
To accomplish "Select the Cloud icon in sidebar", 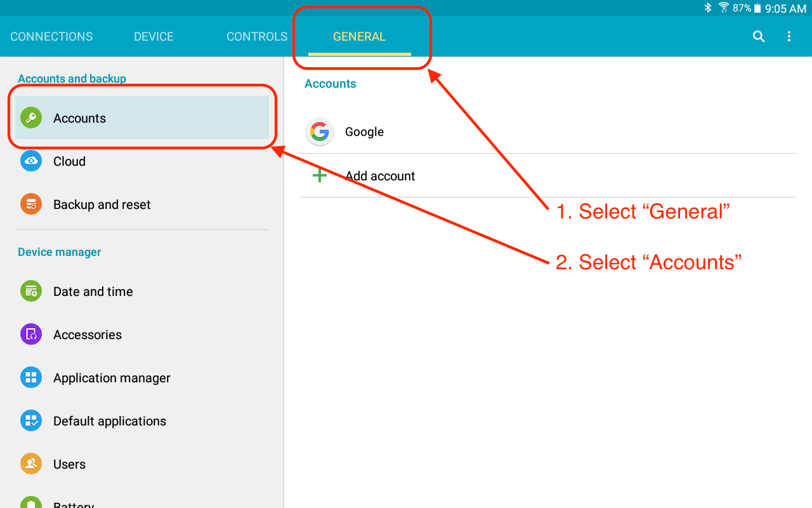I will point(30,161).
